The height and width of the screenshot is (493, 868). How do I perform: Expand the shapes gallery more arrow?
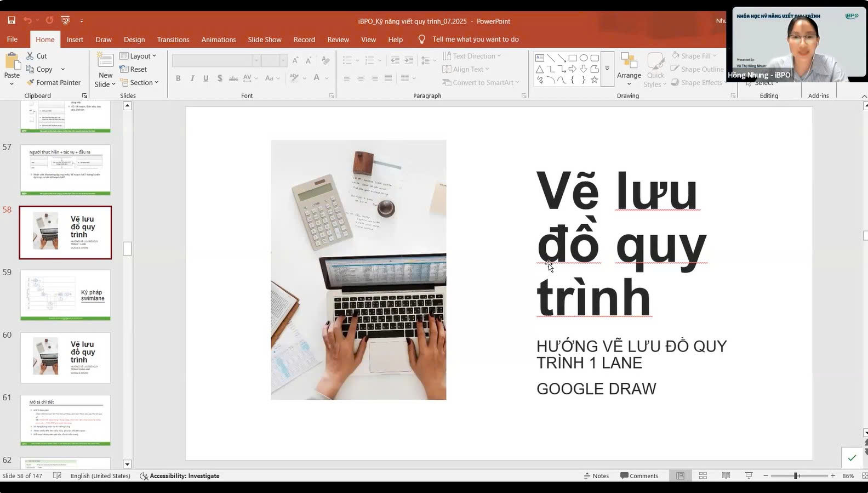(607, 69)
